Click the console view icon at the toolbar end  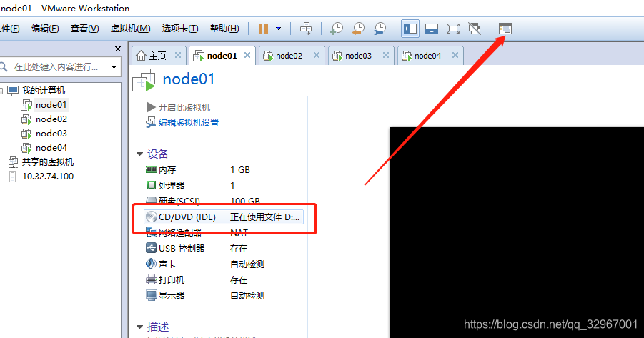point(505,29)
